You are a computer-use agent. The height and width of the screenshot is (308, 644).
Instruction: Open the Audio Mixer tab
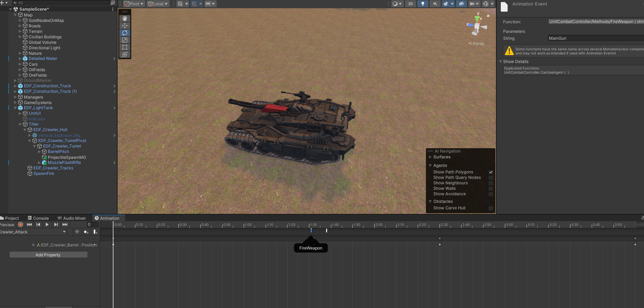72,218
